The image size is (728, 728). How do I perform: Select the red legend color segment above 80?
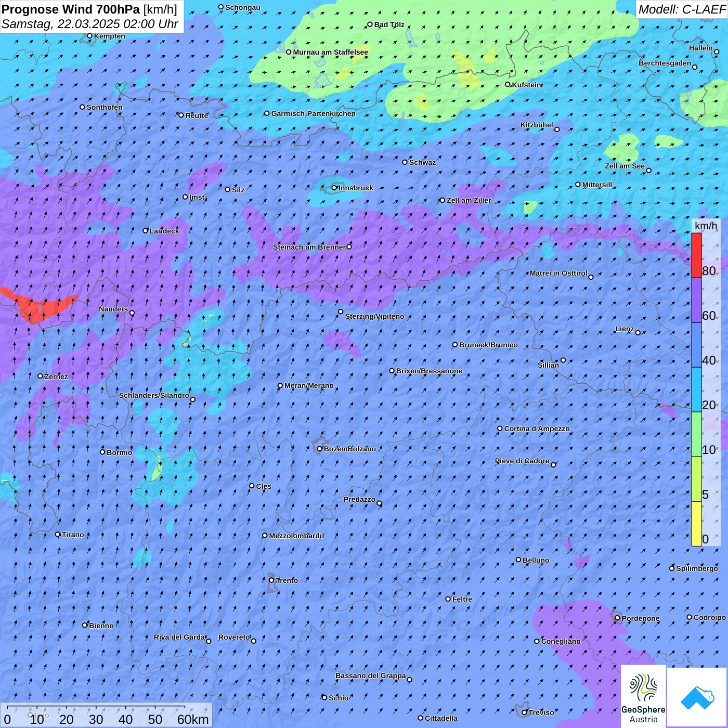click(x=696, y=255)
